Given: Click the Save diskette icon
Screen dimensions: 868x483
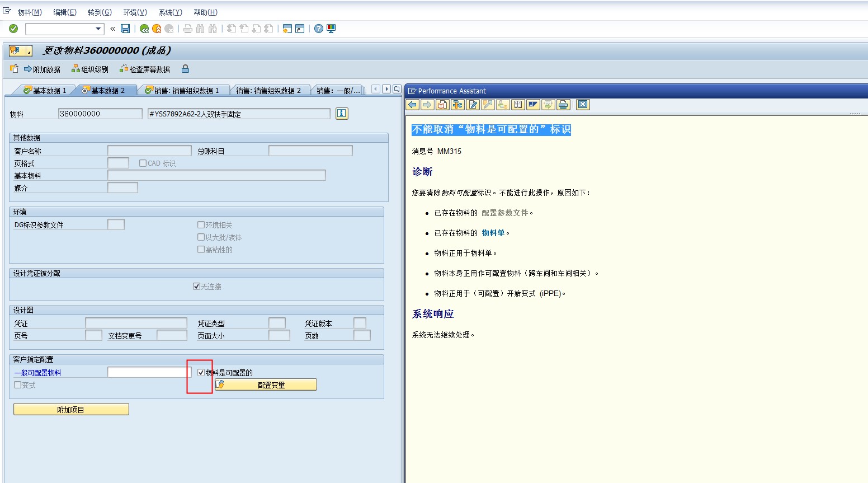Looking at the screenshot, I should click(x=125, y=29).
